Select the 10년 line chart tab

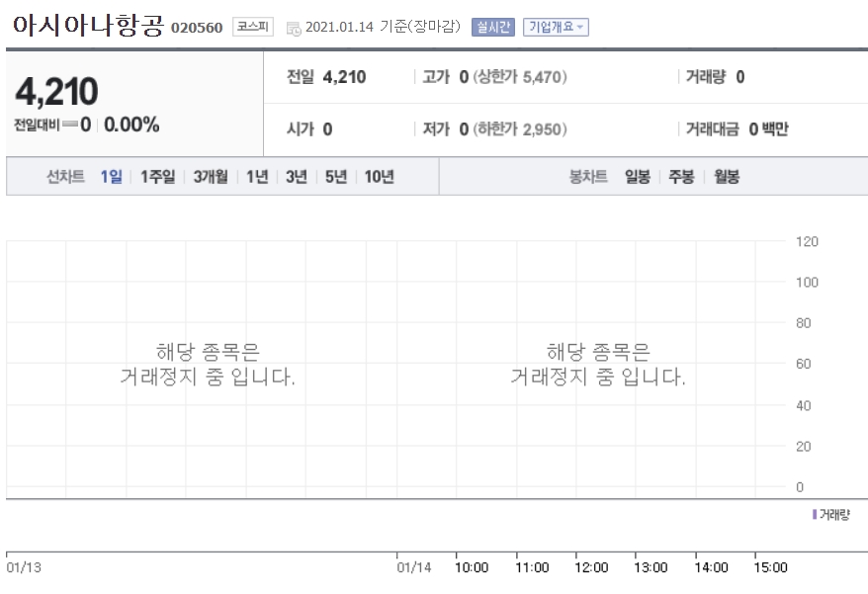[380, 177]
